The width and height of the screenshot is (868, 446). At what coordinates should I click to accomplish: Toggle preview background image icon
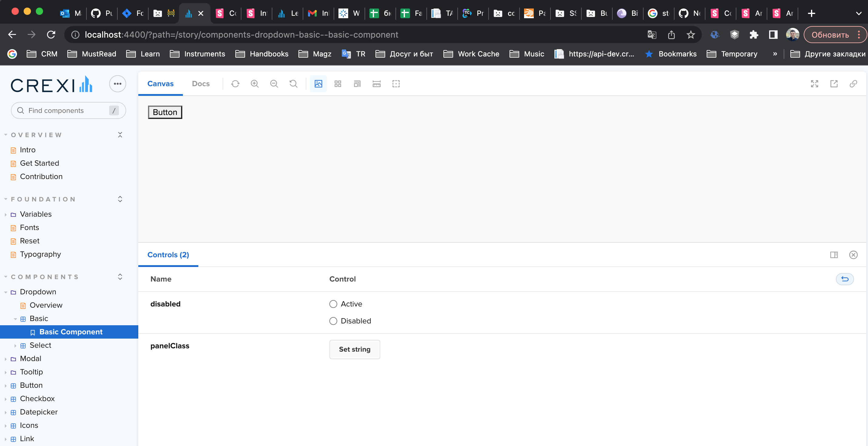point(318,84)
